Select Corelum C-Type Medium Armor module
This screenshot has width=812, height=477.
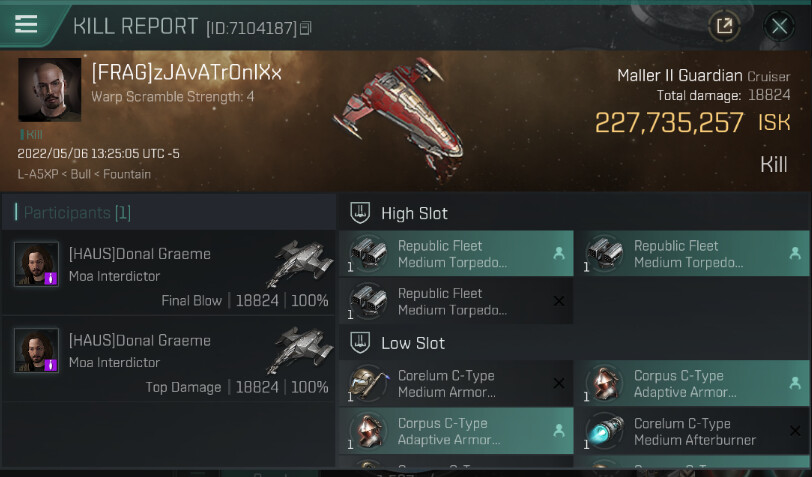[456, 383]
